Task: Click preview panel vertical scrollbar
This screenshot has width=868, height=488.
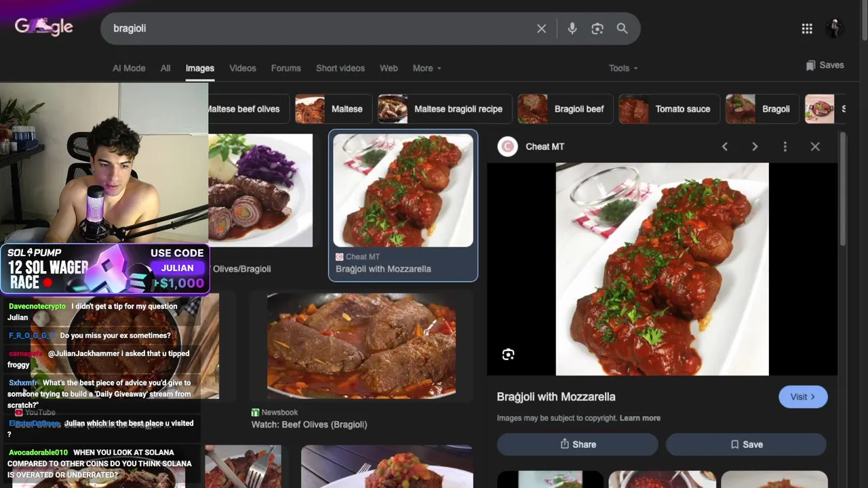Action: point(843,190)
